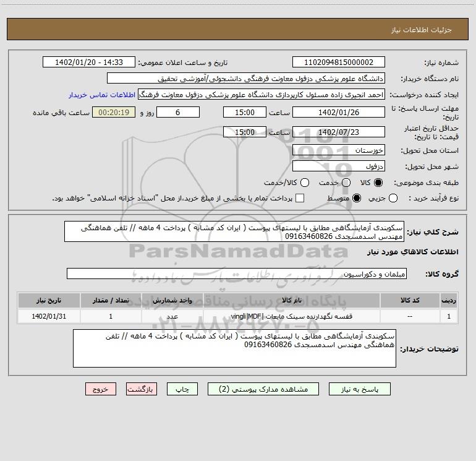The height and width of the screenshot is (461, 476).
Task: Click the delivery city دزفول field
Action: (x=339, y=166)
